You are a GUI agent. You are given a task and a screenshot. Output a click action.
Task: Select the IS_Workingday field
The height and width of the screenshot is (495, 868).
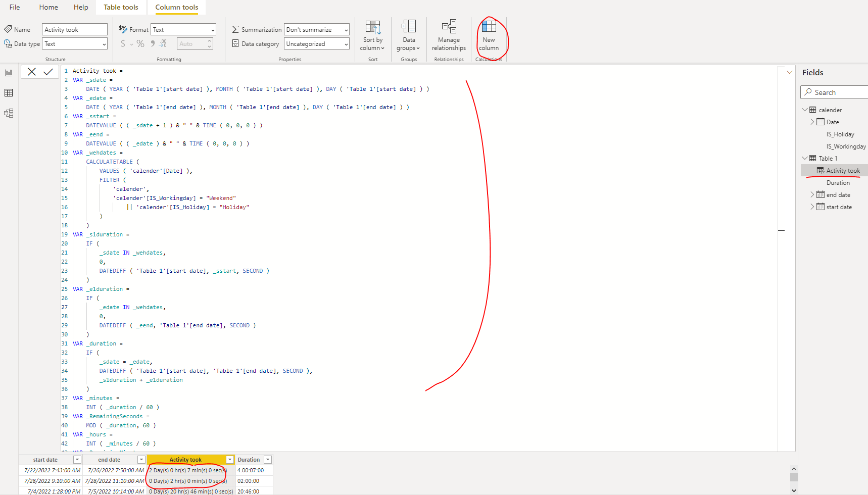click(846, 146)
